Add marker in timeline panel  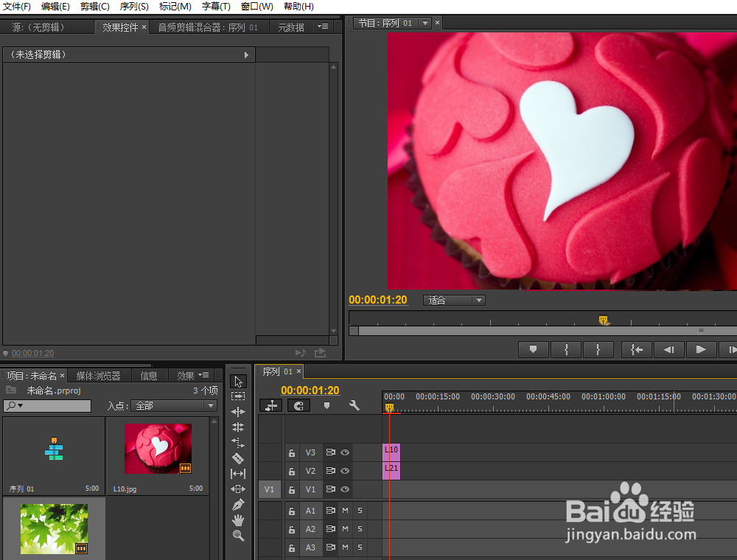[x=326, y=405]
